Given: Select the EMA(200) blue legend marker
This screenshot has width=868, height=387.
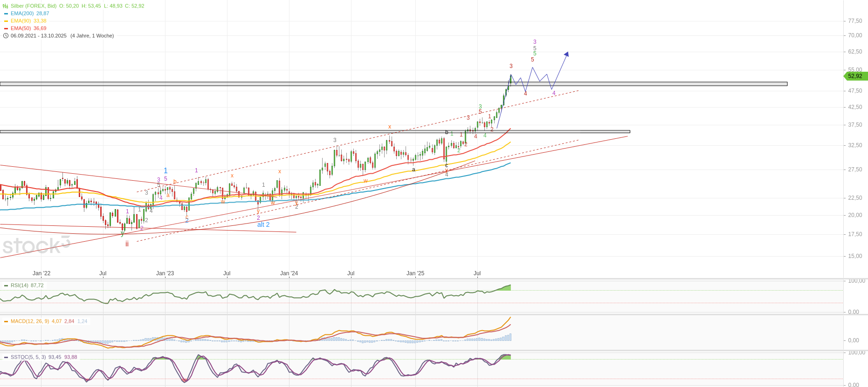Looking at the screenshot, I should pyautogui.click(x=6, y=14).
